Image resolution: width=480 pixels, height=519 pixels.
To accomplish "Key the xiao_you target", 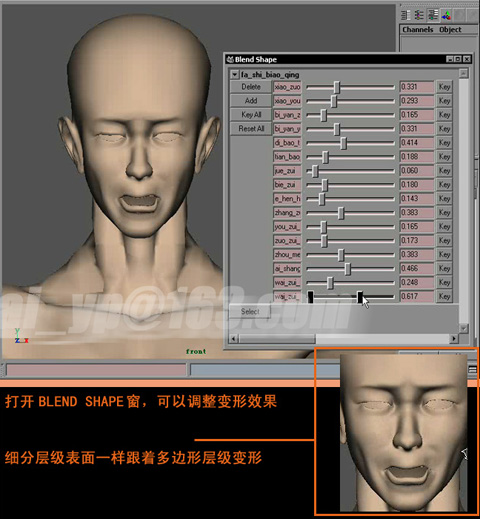I will point(444,101).
